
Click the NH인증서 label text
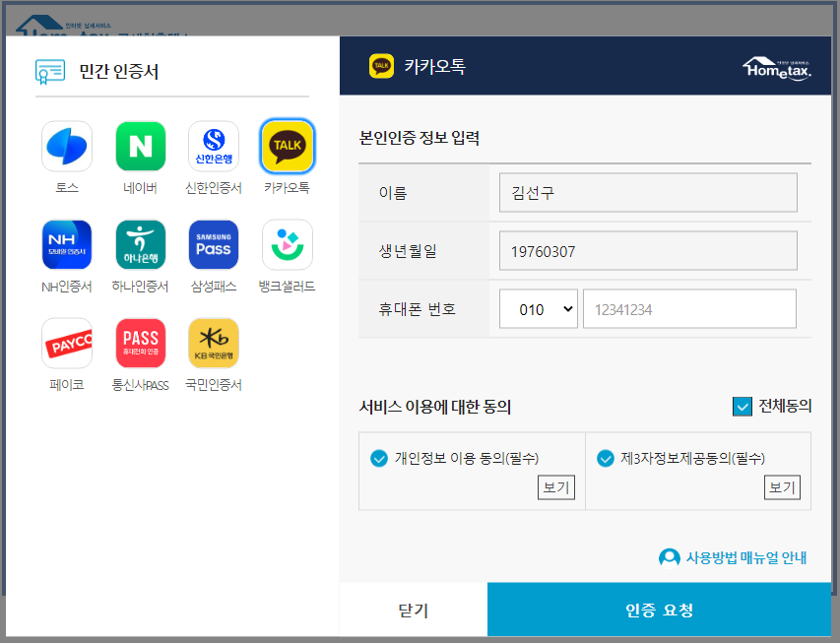[67, 287]
